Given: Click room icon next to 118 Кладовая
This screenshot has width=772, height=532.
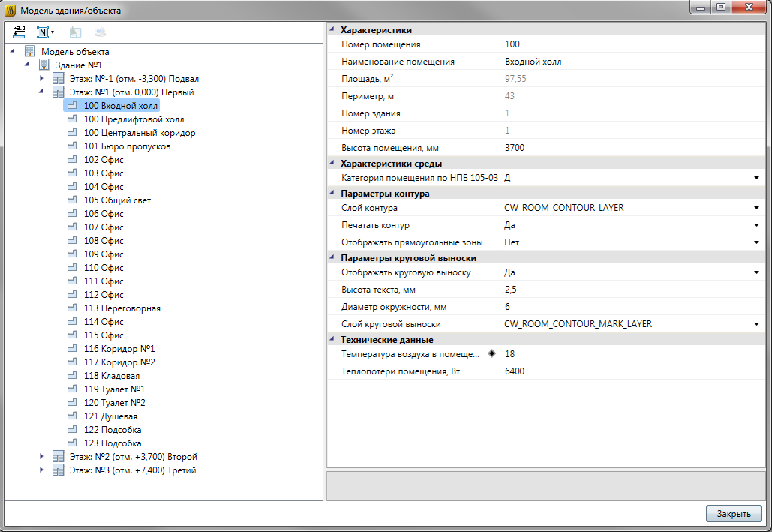Looking at the screenshot, I should 72,375.
